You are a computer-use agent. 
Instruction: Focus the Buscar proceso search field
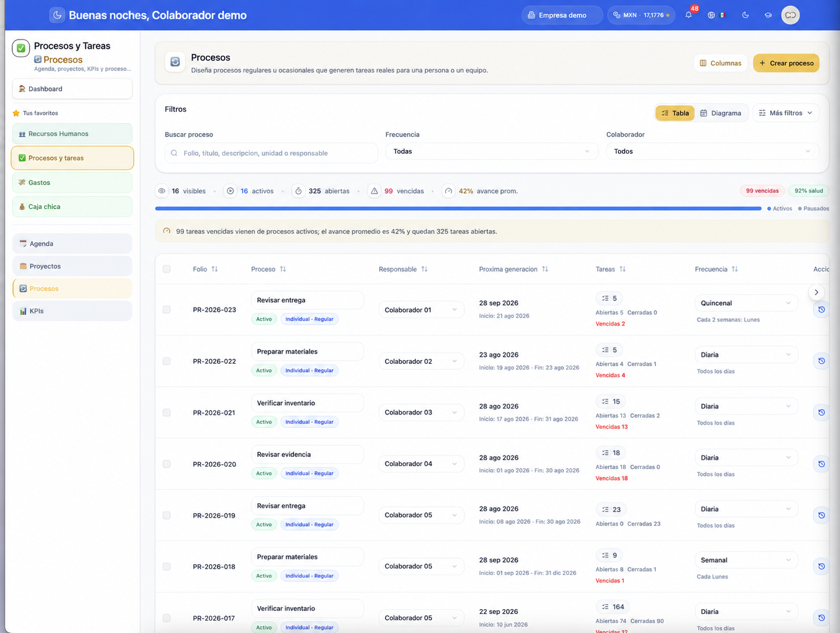pos(271,153)
